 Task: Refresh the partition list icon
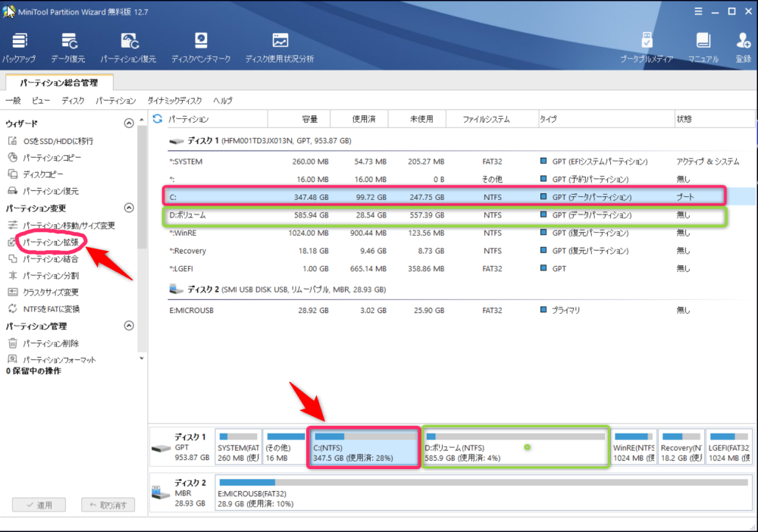coord(158,118)
